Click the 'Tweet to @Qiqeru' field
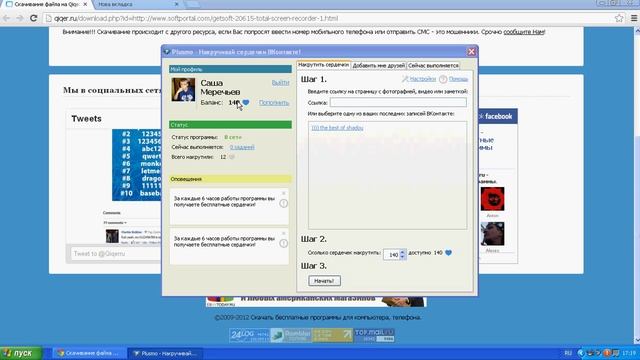 pyautogui.click(x=116, y=254)
